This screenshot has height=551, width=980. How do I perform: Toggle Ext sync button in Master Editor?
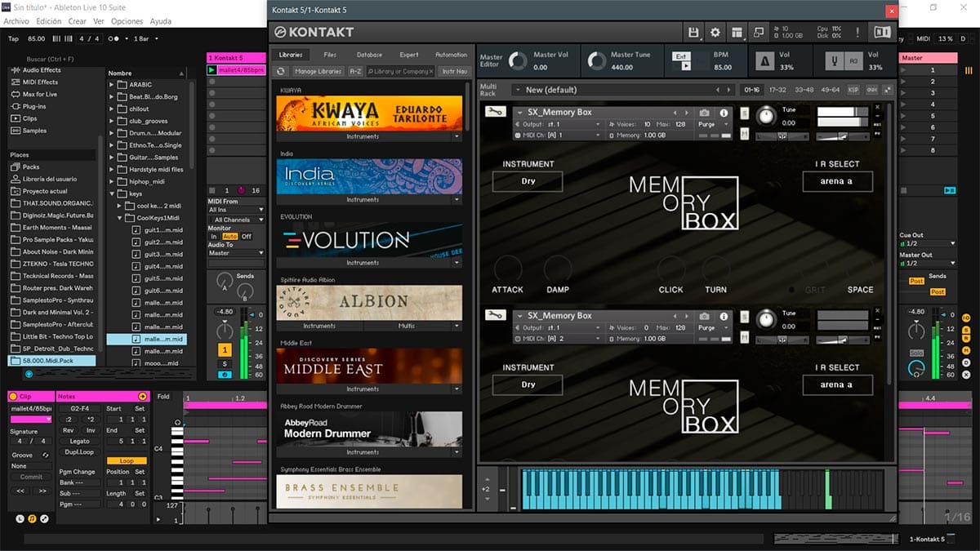681,56
